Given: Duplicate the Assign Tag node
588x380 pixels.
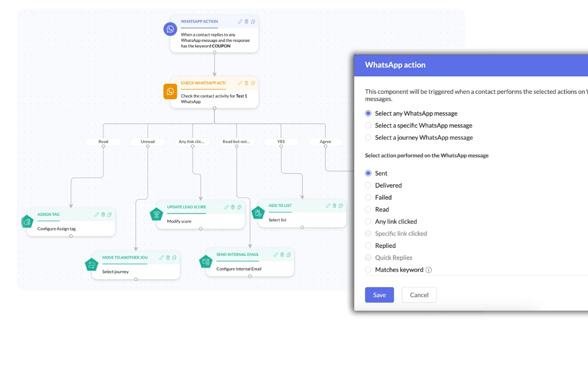Looking at the screenshot, I should tap(110, 214).
